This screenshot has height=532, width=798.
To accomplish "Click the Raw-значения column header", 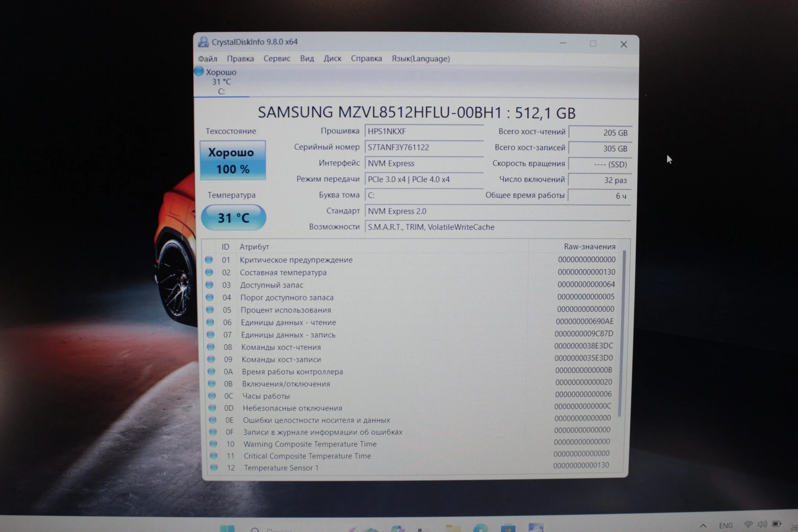I will [589, 246].
